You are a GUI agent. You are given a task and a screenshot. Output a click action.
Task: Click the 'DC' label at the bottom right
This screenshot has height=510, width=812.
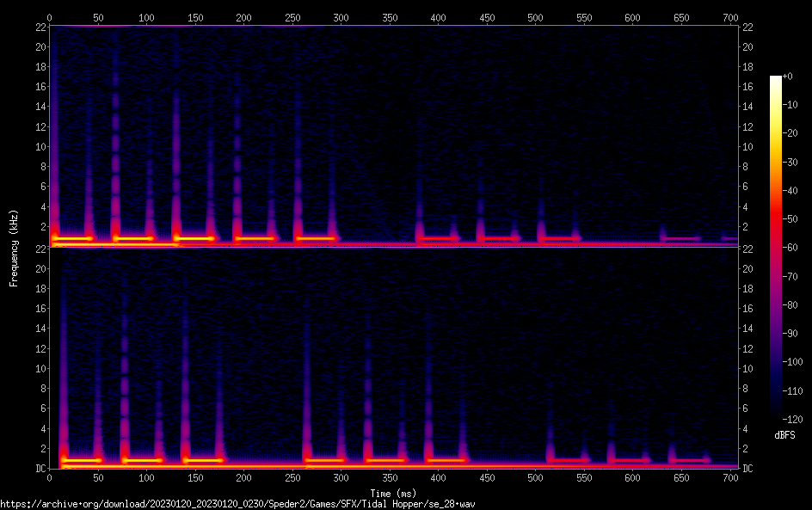pos(748,469)
